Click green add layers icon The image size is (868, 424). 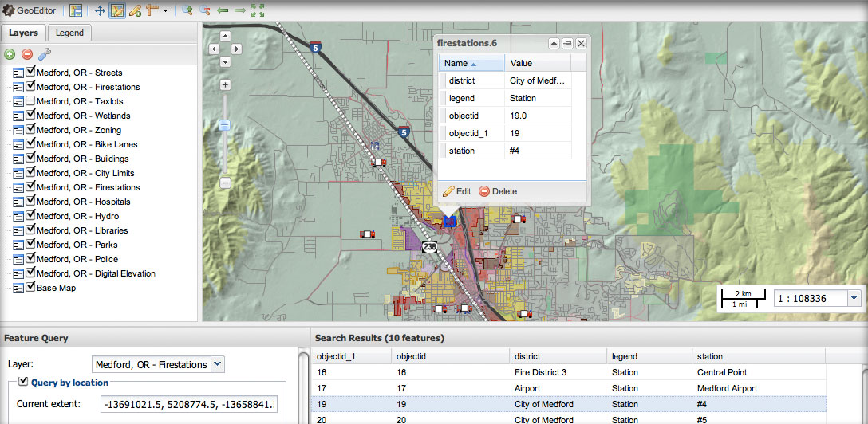tap(10, 54)
